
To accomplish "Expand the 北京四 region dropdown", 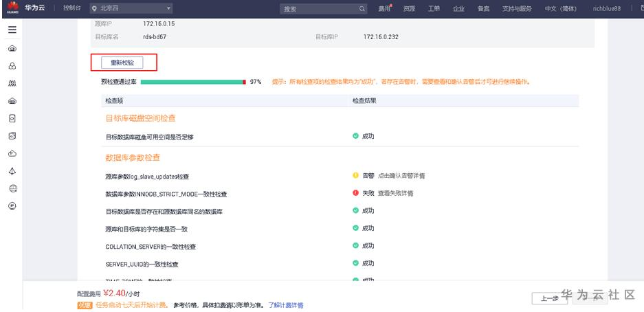I will point(131,9).
